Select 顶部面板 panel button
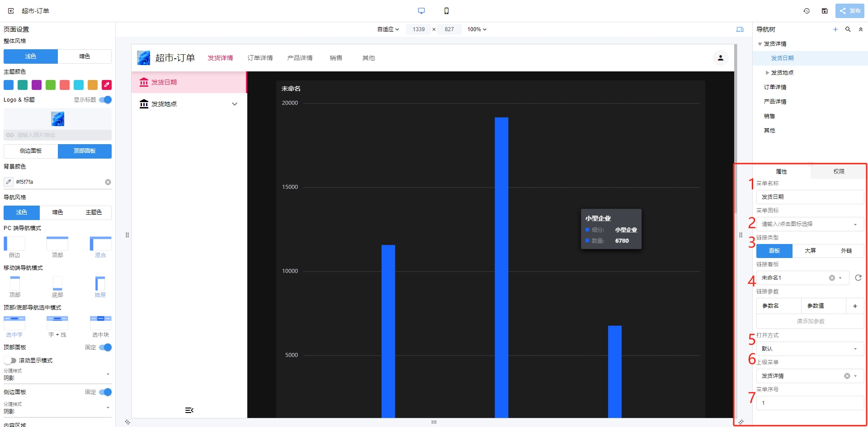The image size is (868, 427). 85,151
